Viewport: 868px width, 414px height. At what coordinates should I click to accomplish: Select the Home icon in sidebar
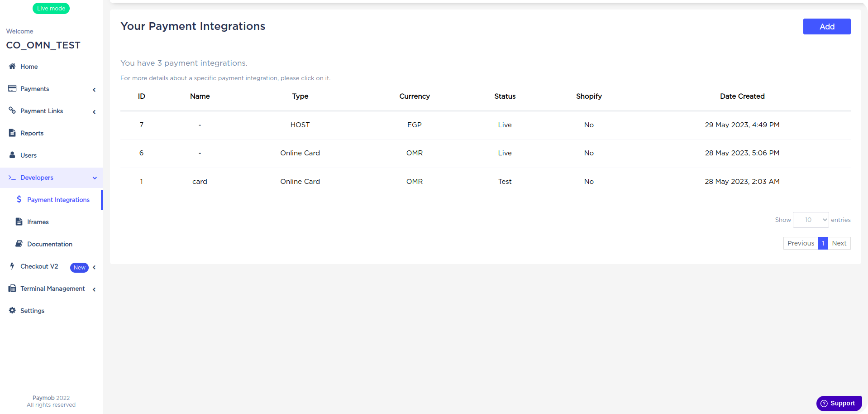pos(11,67)
